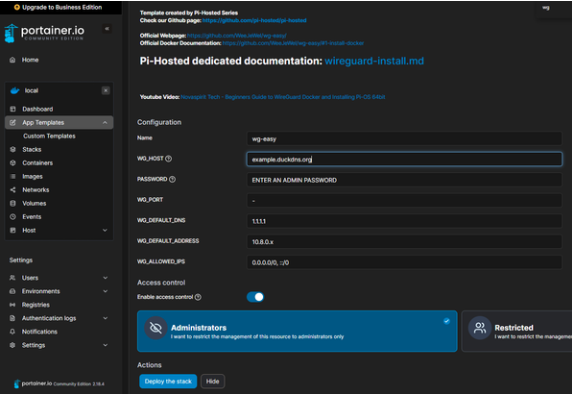The image size is (572, 394).
Task: Click the Name input field
Action: [404, 139]
